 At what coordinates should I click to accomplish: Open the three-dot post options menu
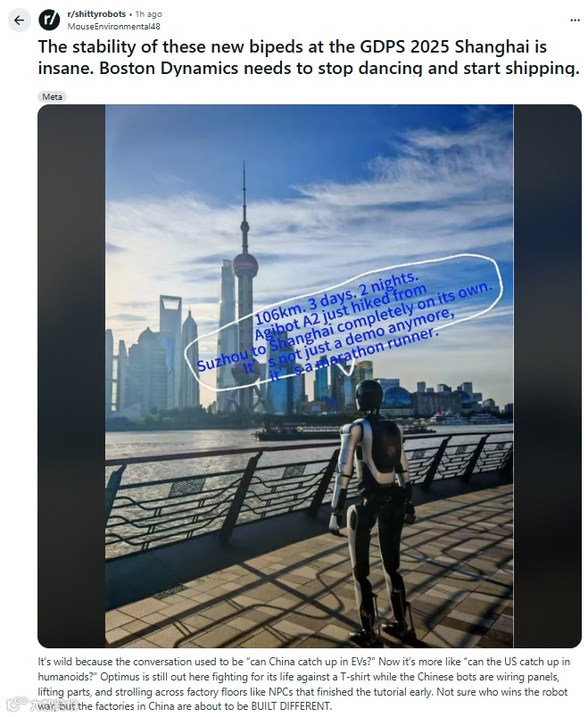[x=575, y=21]
